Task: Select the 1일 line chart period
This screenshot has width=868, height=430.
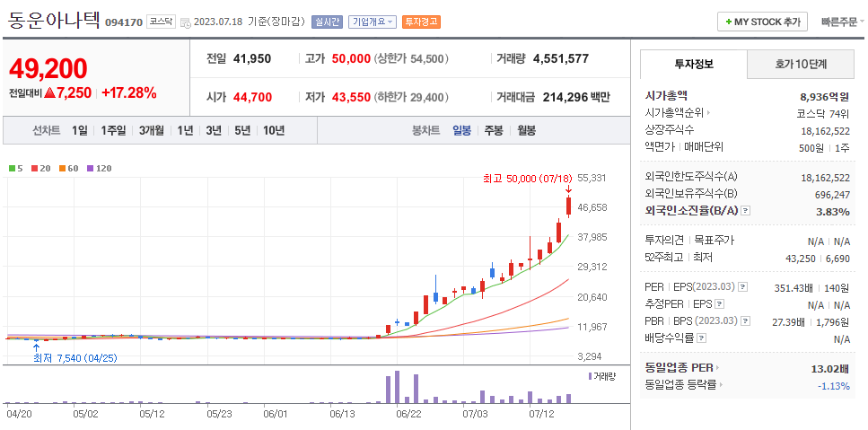Action: [x=79, y=130]
